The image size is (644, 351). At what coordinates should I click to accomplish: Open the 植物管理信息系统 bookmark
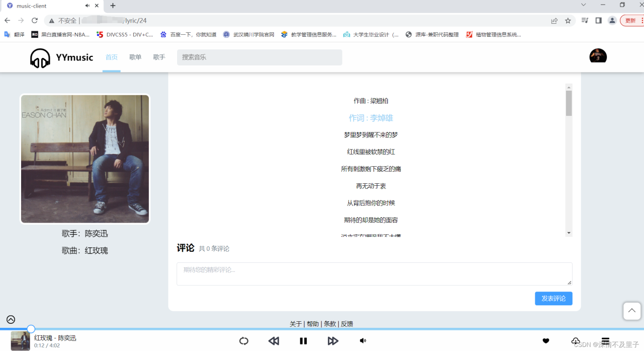pyautogui.click(x=494, y=35)
